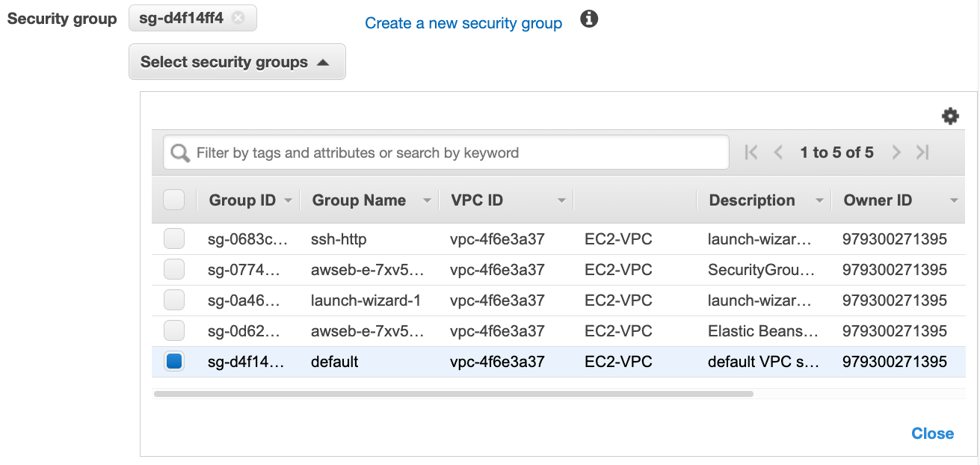Screen dimensions: 980x465
Task: Open the Owner ID column dropdown
Action: (x=954, y=200)
